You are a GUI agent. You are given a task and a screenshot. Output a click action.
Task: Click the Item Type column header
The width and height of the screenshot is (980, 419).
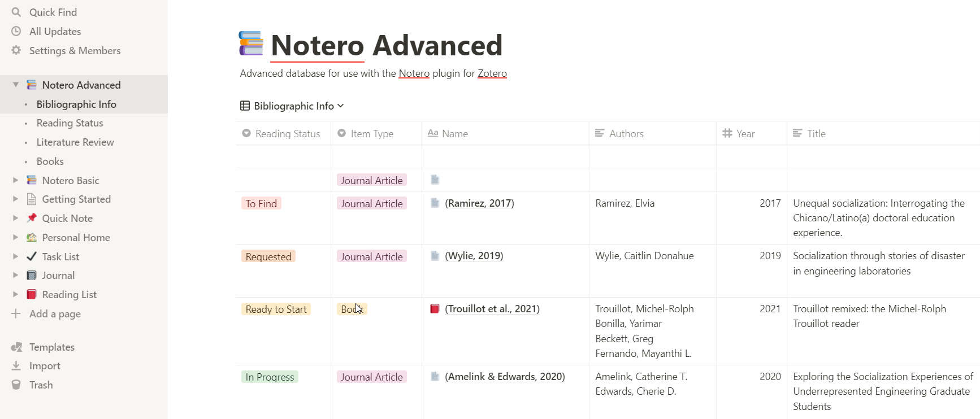[376, 133]
